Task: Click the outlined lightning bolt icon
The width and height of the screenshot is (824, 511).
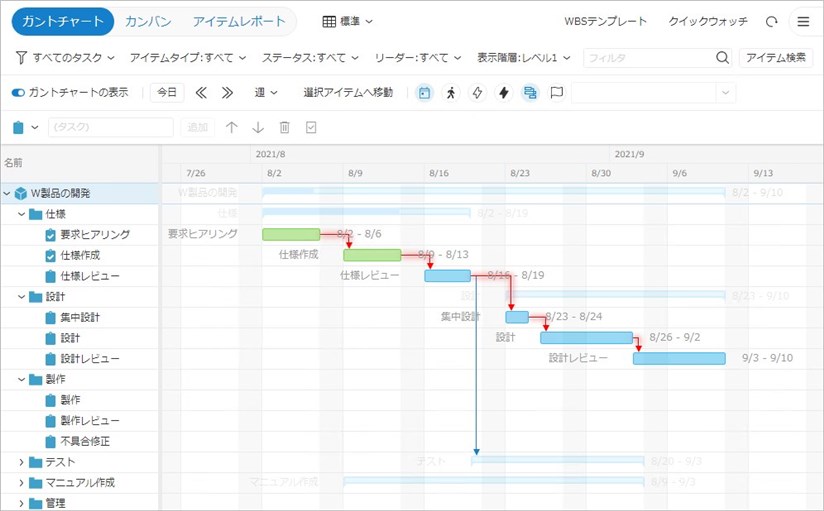Action: pyautogui.click(x=477, y=93)
